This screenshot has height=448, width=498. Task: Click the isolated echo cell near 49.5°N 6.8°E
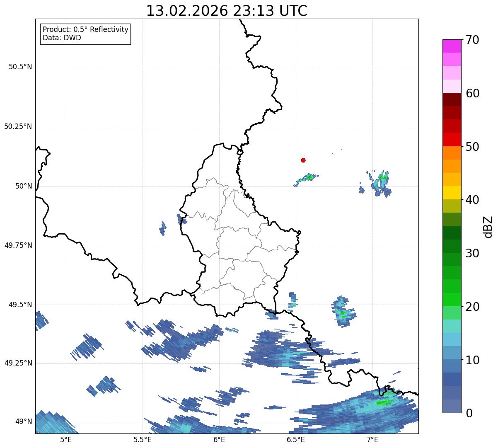[x=343, y=312]
